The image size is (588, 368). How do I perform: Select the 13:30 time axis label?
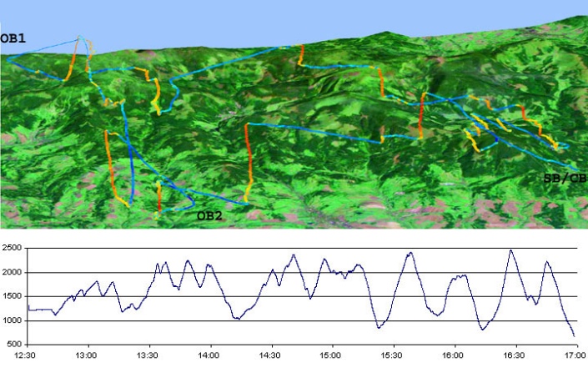148,355
